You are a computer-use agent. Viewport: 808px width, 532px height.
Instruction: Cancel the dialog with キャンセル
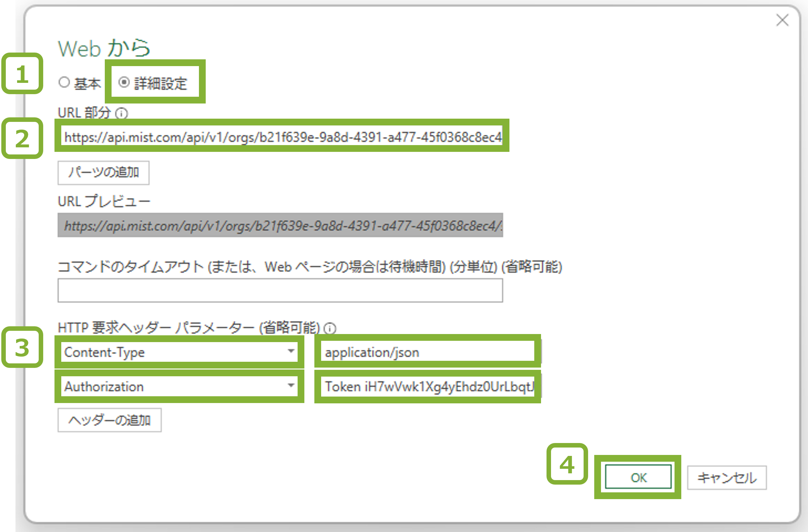[727, 477]
